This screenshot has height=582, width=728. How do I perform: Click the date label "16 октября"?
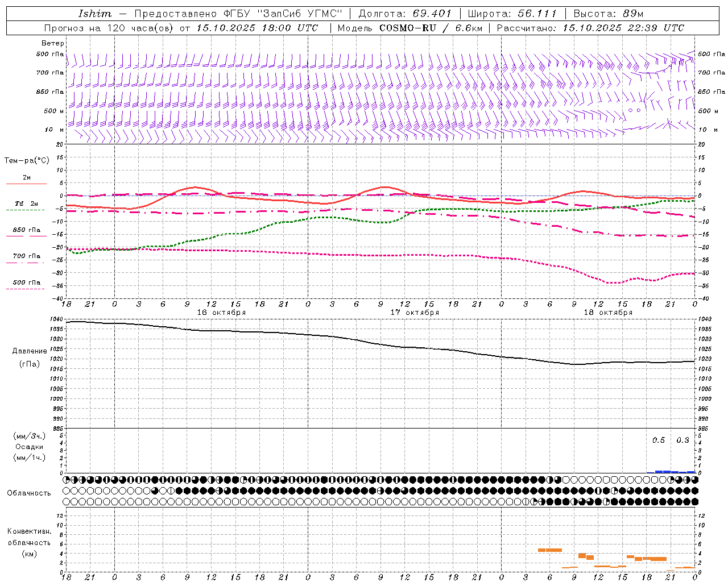point(221,313)
